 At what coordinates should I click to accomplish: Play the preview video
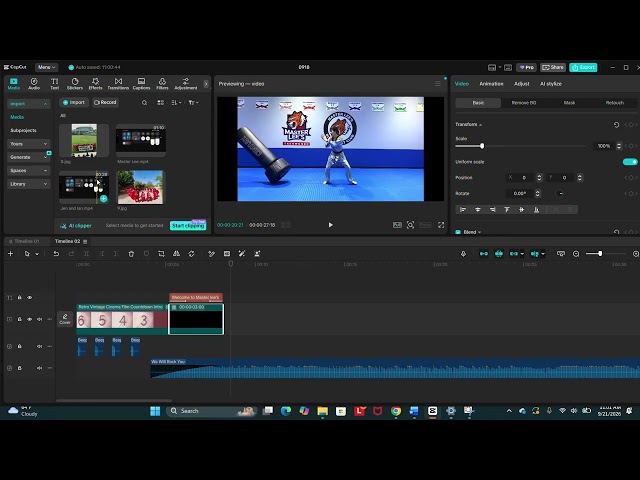tap(330, 225)
